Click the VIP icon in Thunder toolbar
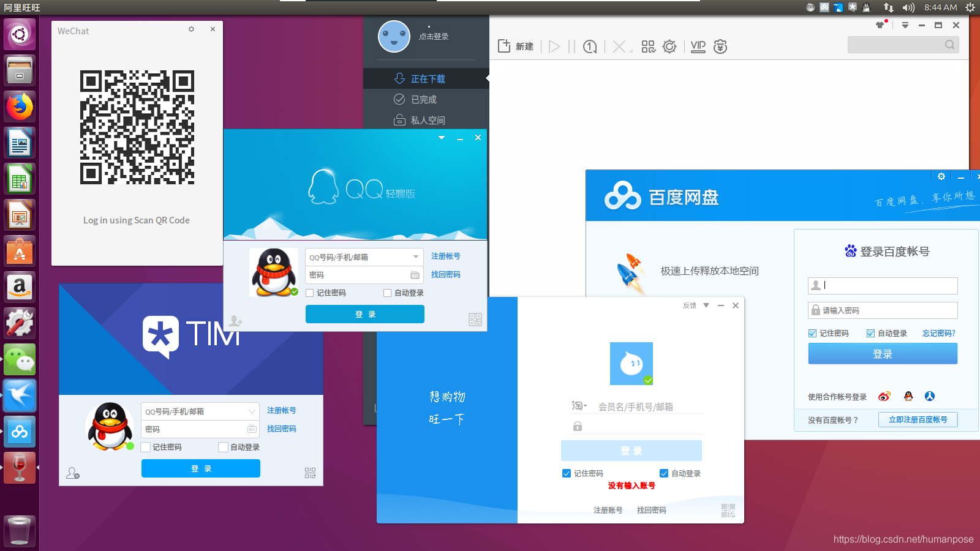 pos(698,46)
